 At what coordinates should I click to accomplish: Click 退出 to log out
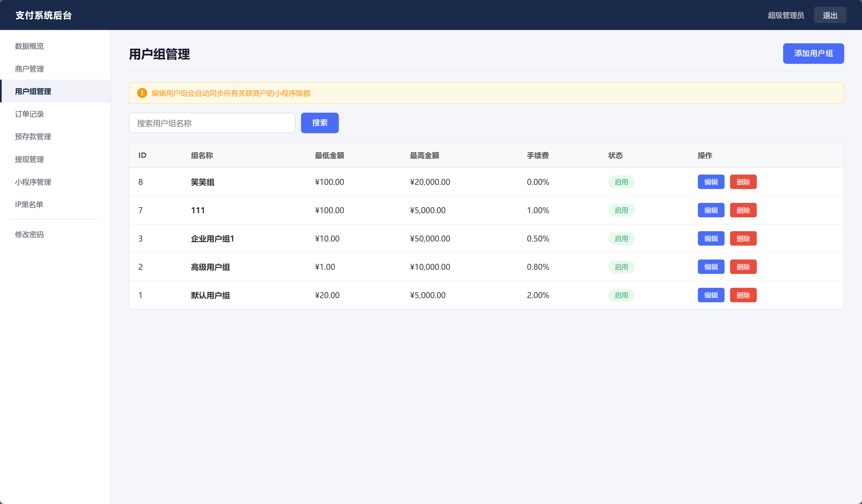830,15
